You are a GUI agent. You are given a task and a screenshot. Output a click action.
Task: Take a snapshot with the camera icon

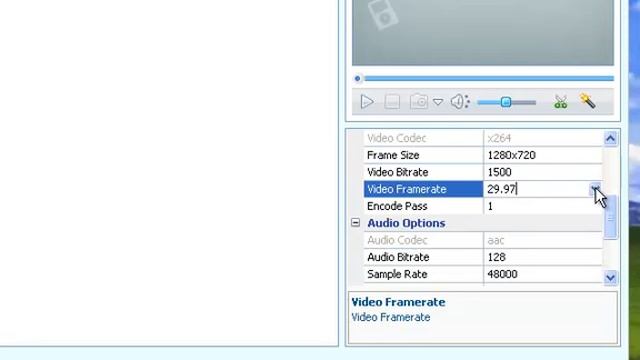419,102
